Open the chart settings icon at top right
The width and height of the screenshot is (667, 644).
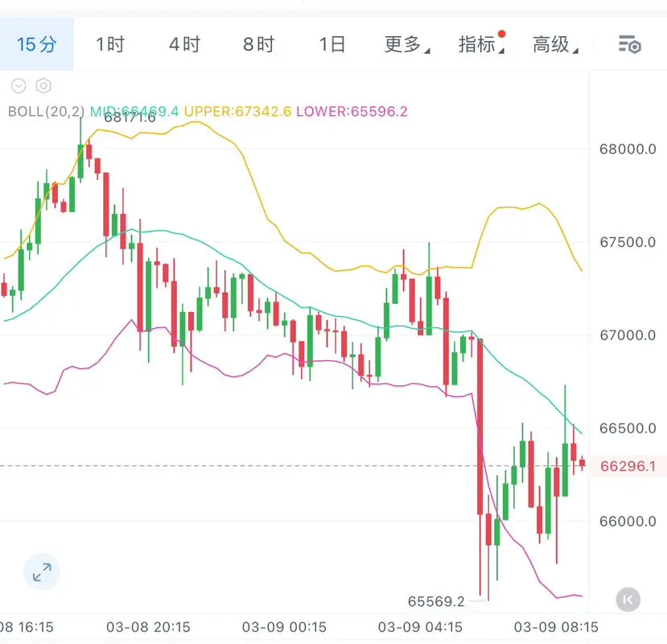(629, 44)
